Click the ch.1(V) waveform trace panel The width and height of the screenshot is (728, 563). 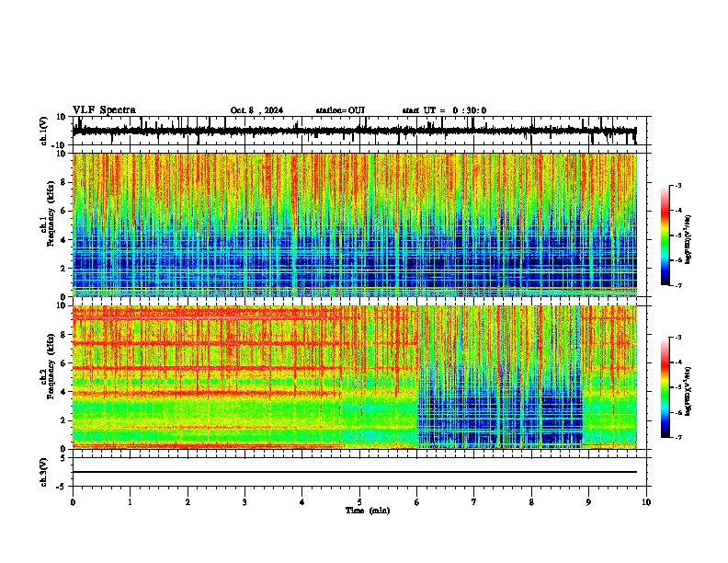tap(361, 131)
